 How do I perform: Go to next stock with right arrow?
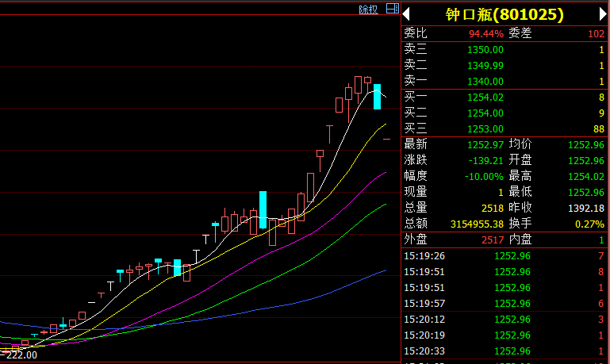tap(603, 14)
